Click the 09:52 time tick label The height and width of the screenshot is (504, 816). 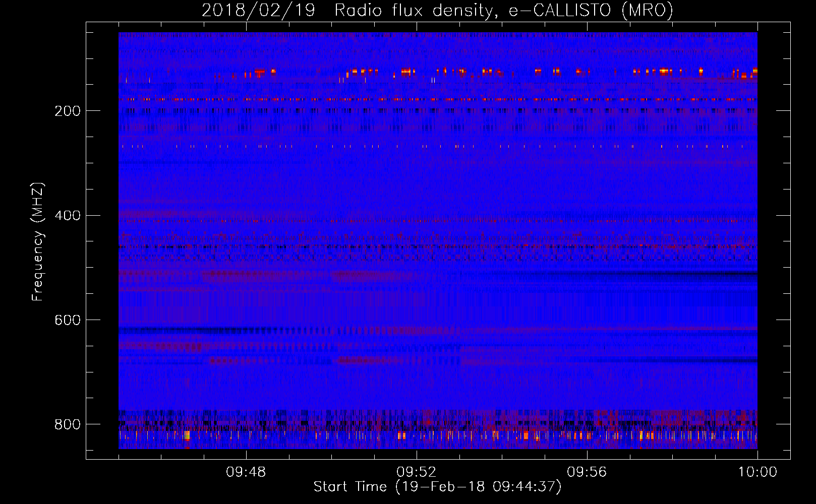[x=417, y=472]
